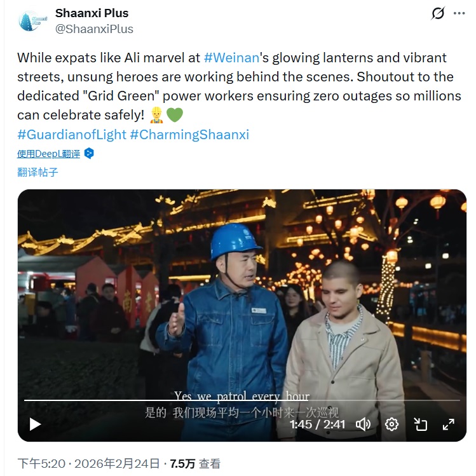Click the 使用DeepL翻译 link
This screenshot has width=476, height=476.
click(49, 153)
